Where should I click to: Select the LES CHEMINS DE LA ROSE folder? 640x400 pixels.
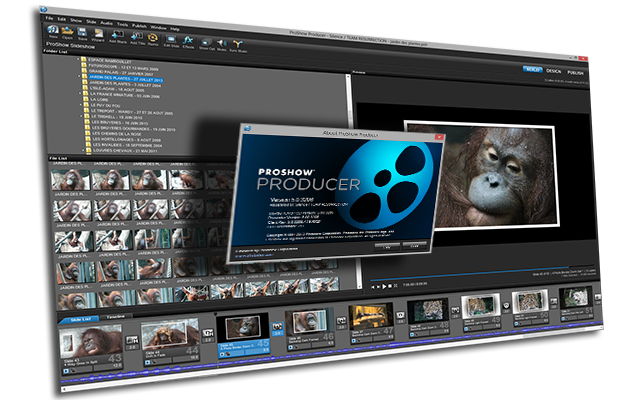tap(115, 133)
